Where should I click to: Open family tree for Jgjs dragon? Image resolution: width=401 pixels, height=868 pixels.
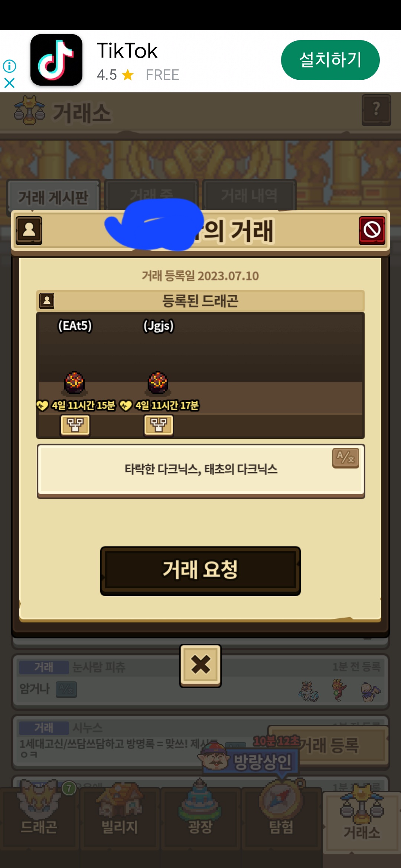(159, 425)
